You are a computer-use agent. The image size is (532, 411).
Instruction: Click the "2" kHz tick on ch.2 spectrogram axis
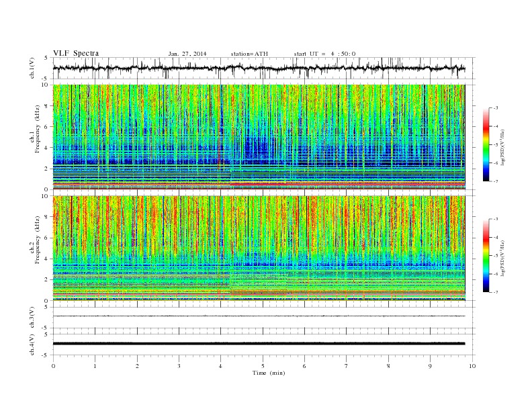(47, 279)
